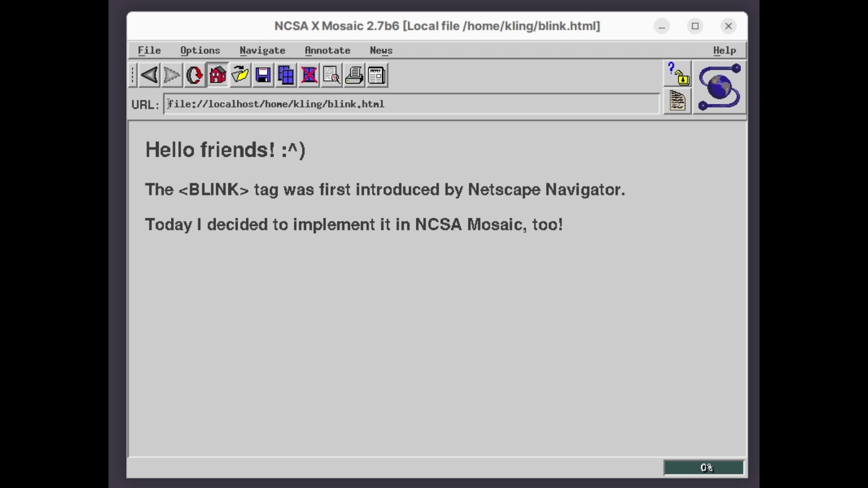
Task: Close the Mosaic window with the X button
Action: tap(728, 26)
